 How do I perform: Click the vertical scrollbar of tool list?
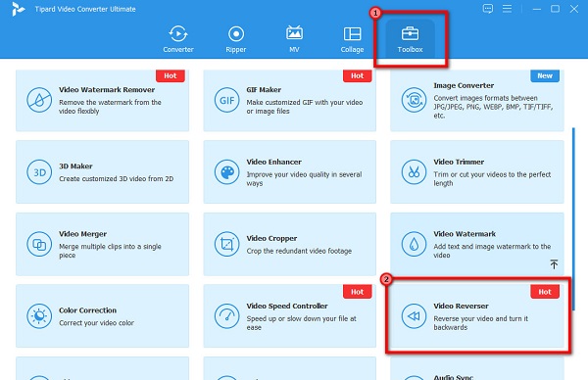573,218
